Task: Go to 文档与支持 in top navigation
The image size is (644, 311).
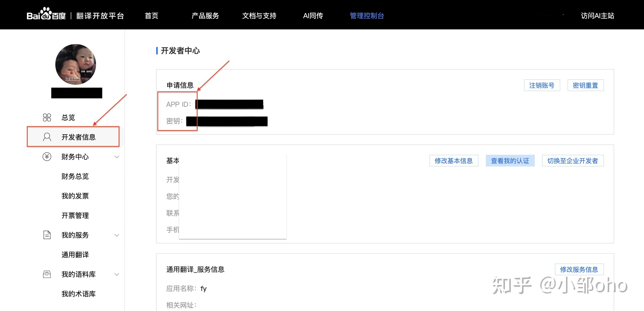Action: pos(259,16)
